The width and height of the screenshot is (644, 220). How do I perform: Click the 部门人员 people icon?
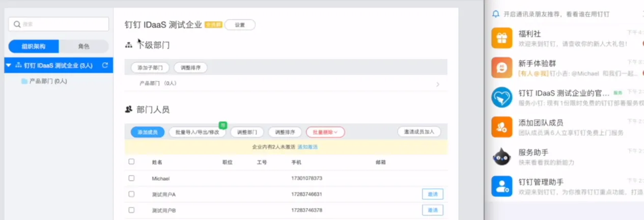pos(129,109)
